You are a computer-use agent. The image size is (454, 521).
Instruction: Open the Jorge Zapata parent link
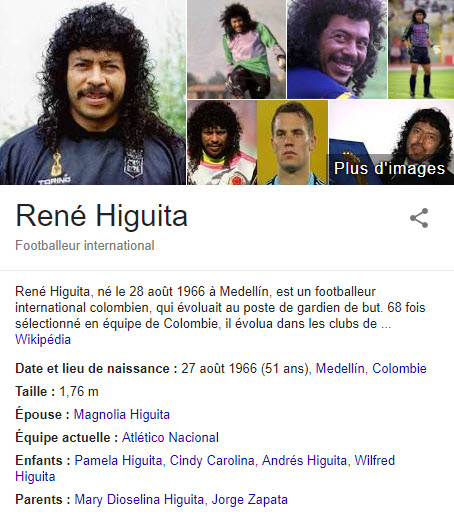250,499
